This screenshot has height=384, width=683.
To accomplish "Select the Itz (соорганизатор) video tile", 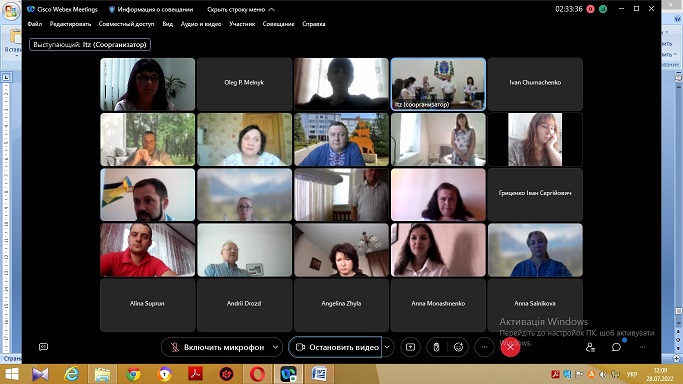I will tap(438, 84).
